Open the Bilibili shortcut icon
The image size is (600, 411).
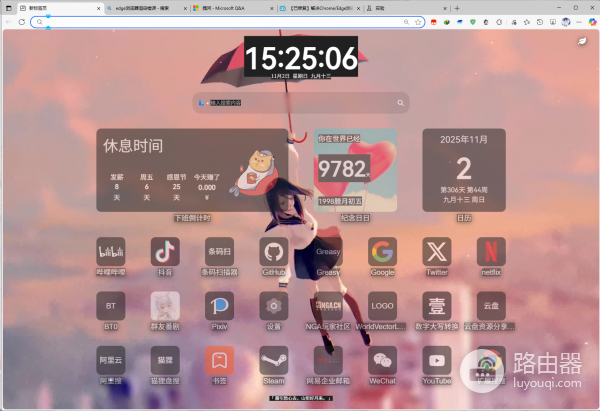tap(111, 251)
